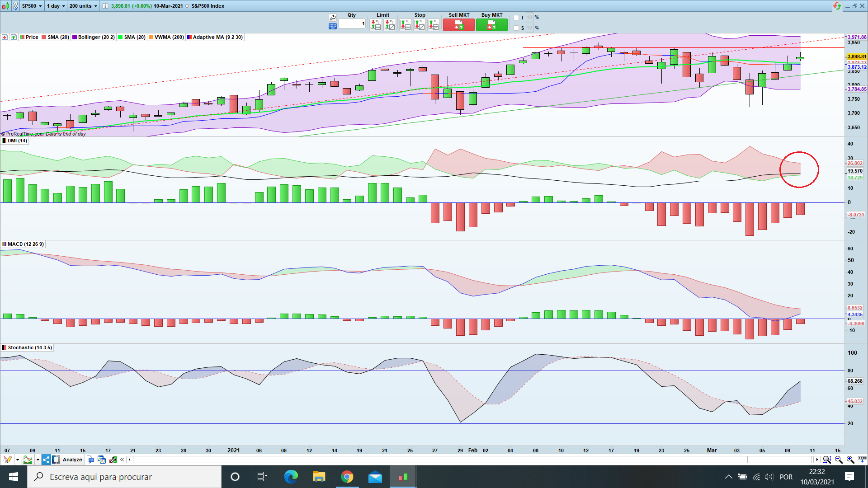This screenshot has width=868, height=488.
Task: Toggle the red plus icon beside Price legend
Action: [5, 37]
